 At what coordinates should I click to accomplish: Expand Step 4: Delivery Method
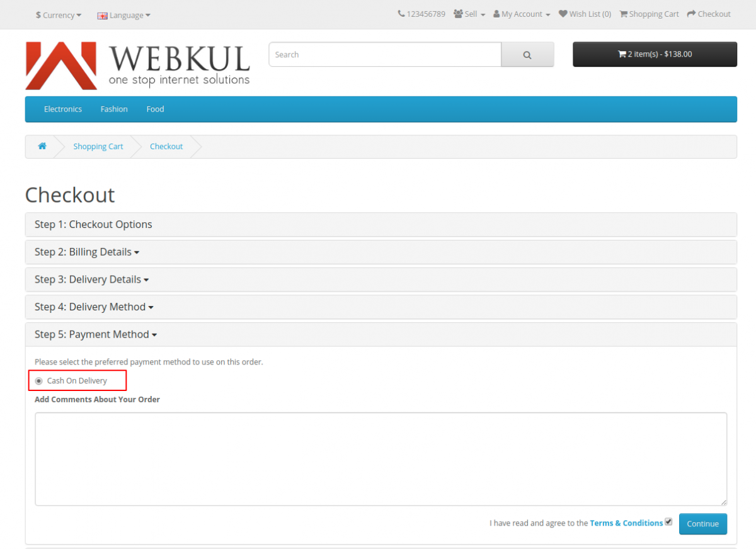click(94, 307)
